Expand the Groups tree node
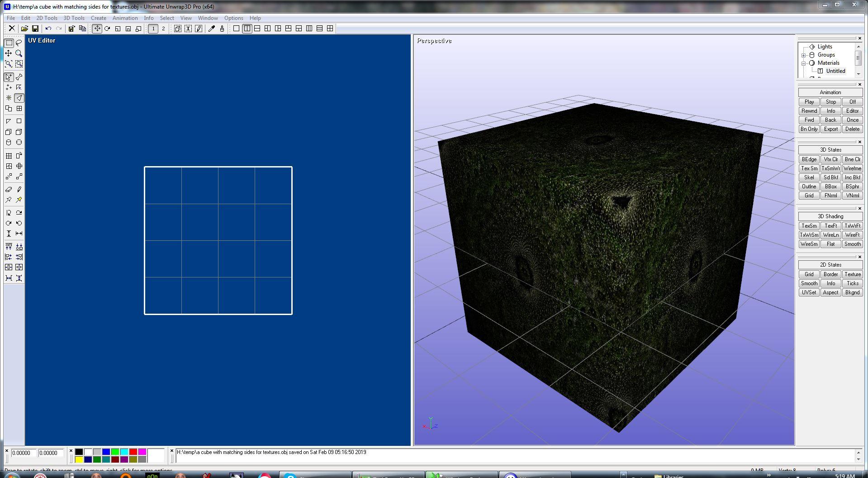Screen dimensions: 868x478 click(x=804, y=55)
